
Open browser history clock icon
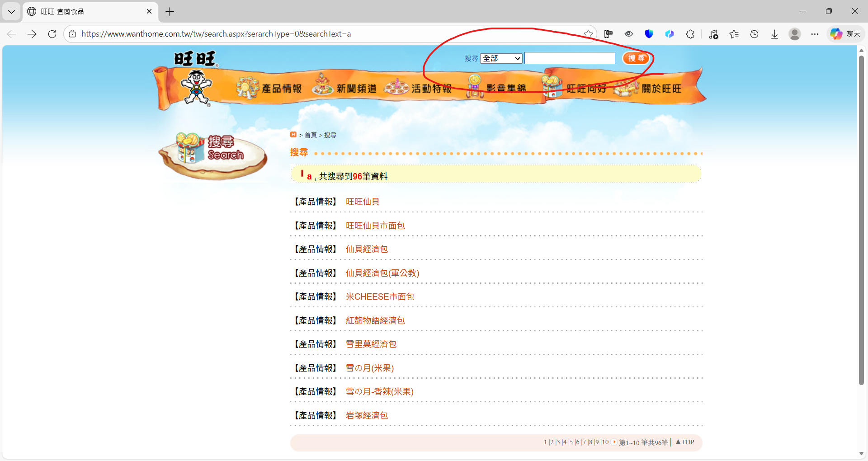(x=754, y=34)
